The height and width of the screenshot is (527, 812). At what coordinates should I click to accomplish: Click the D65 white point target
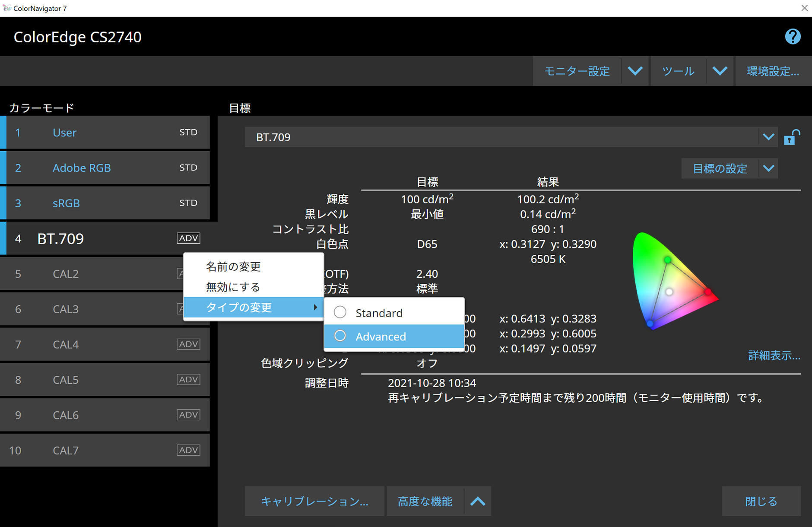point(427,244)
